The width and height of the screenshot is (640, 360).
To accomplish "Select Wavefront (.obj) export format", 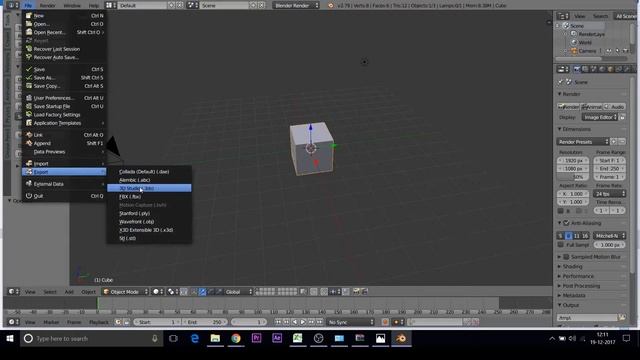I will click(x=149, y=222).
